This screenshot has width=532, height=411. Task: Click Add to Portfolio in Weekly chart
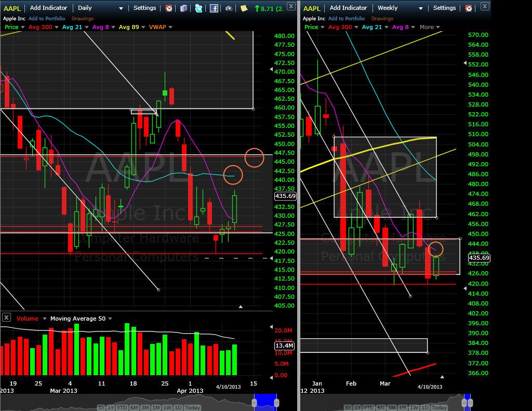pos(347,19)
